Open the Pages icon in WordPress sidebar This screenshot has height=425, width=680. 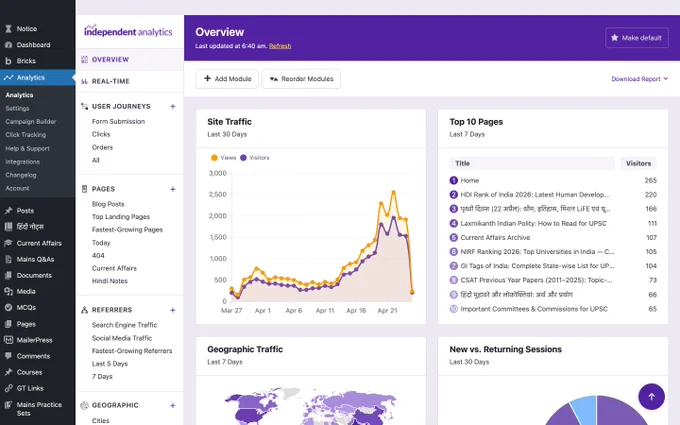coord(8,324)
